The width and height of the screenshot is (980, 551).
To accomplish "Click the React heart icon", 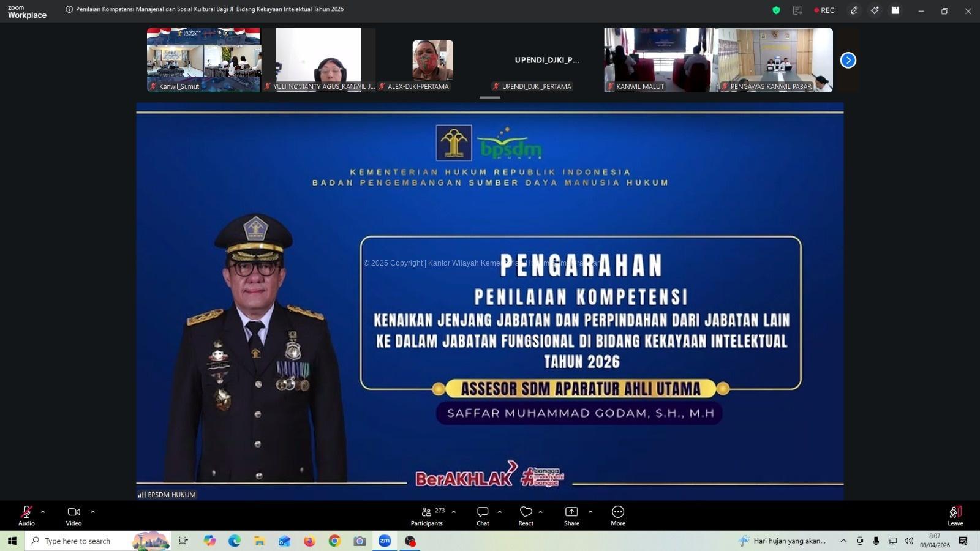I will tap(526, 515).
